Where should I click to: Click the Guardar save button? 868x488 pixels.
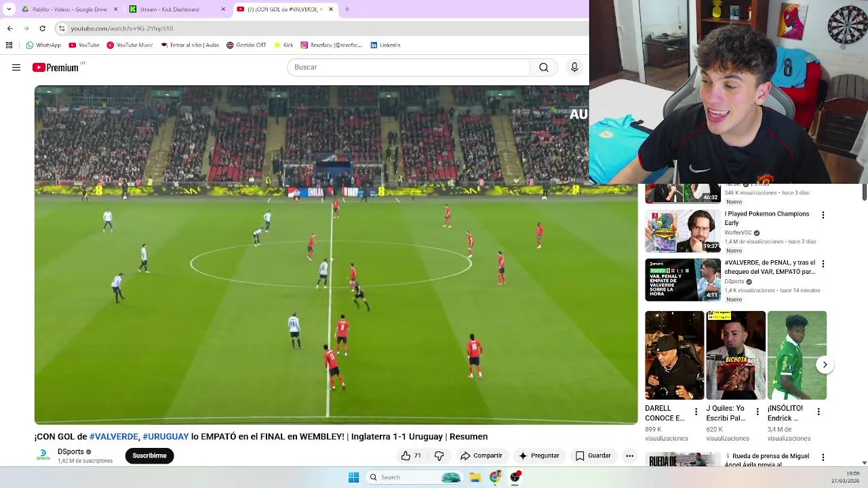pyautogui.click(x=593, y=456)
